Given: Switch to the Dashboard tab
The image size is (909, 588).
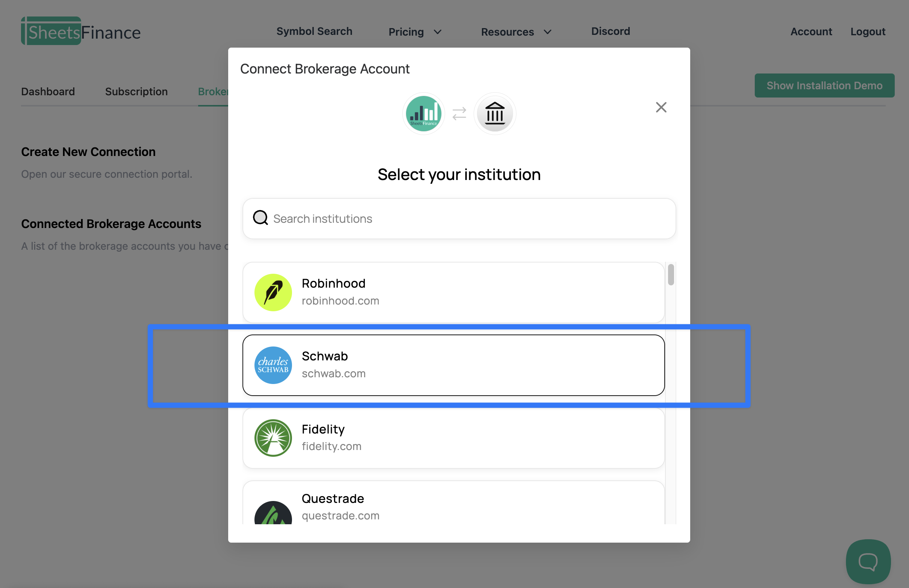Looking at the screenshot, I should (x=48, y=91).
